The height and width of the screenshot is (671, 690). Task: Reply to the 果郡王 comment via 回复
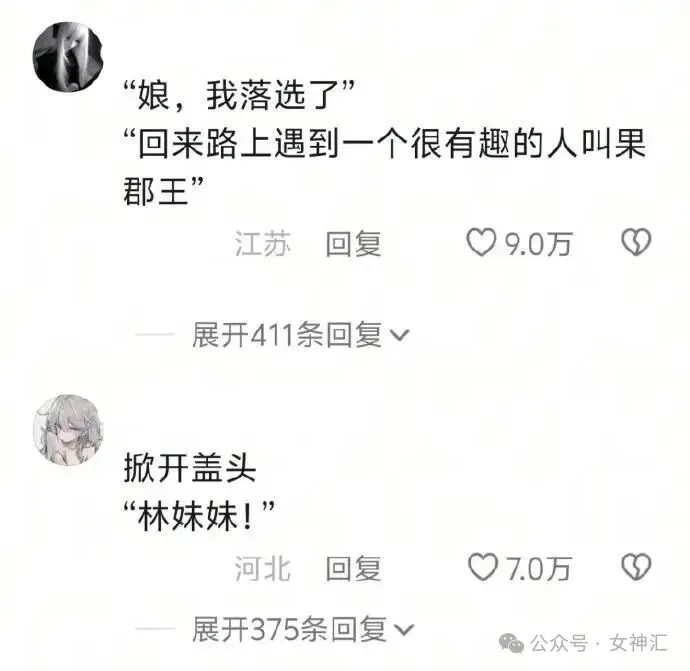(353, 243)
